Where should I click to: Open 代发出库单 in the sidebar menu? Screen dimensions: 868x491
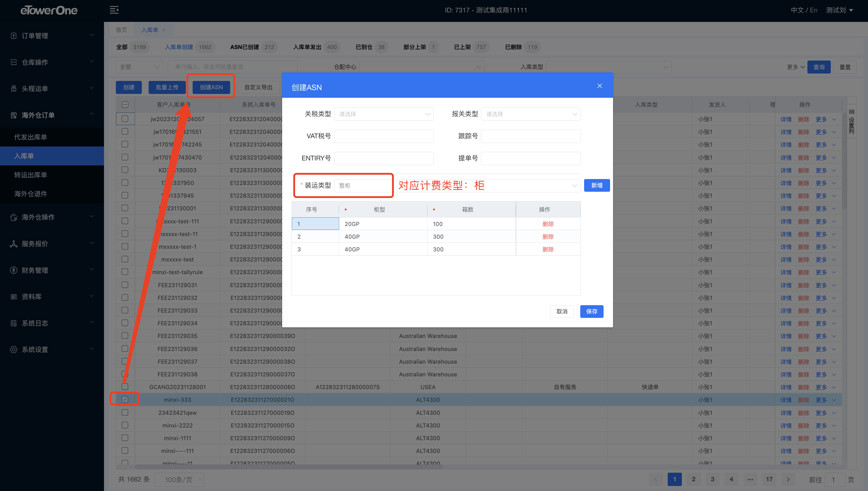pyautogui.click(x=31, y=137)
